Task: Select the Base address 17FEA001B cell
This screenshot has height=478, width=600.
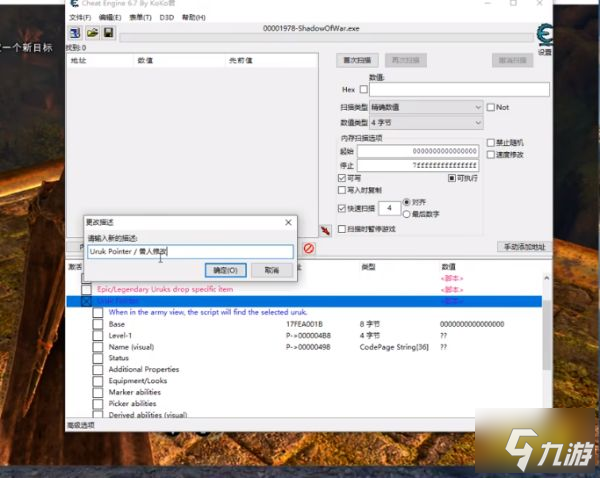Action: click(x=305, y=324)
